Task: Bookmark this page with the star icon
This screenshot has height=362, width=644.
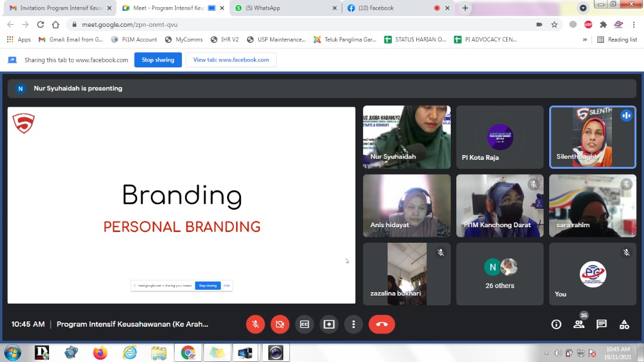Action: 555,24
